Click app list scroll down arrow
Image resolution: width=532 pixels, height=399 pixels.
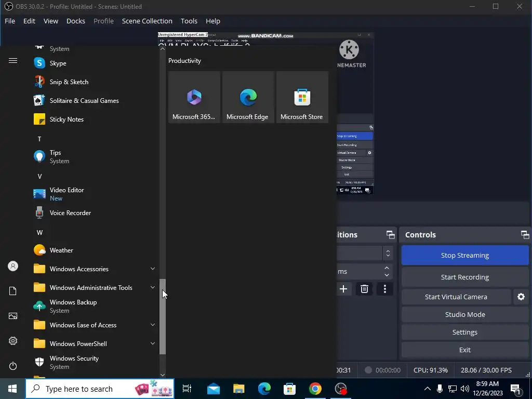point(163,375)
